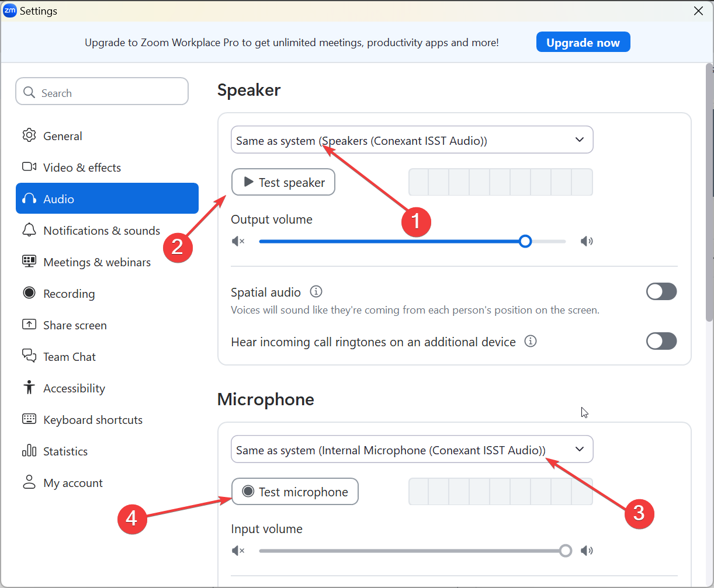714x588 pixels.
Task: Click the Upgrade now button
Action: click(x=583, y=42)
